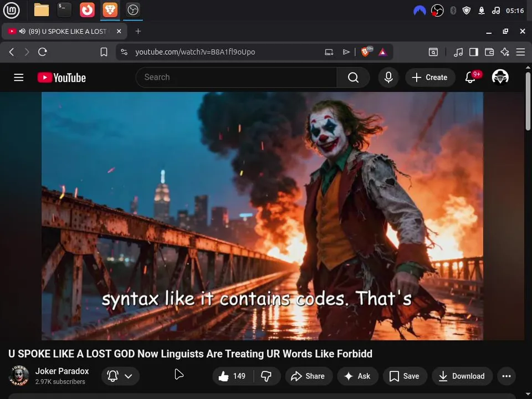Viewport: 532px width, 399px height.
Task: Open the Joker Paradox channel avatar
Action: [x=19, y=376]
